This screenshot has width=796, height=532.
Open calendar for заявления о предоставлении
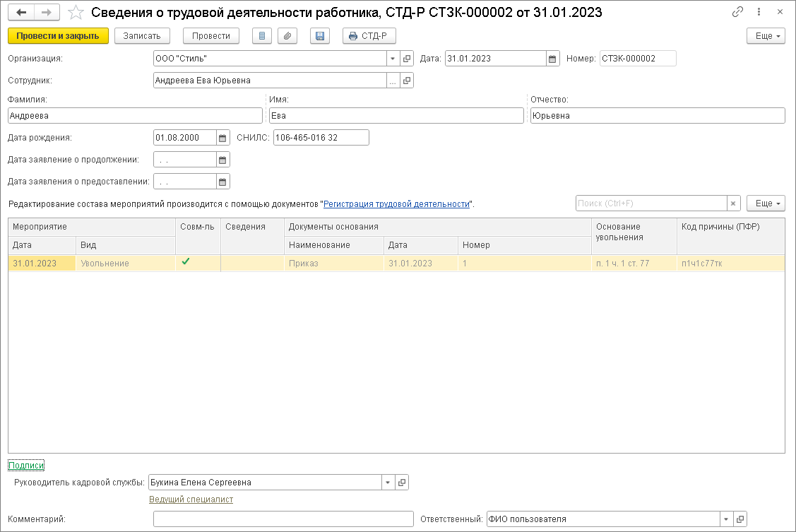coord(222,182)
